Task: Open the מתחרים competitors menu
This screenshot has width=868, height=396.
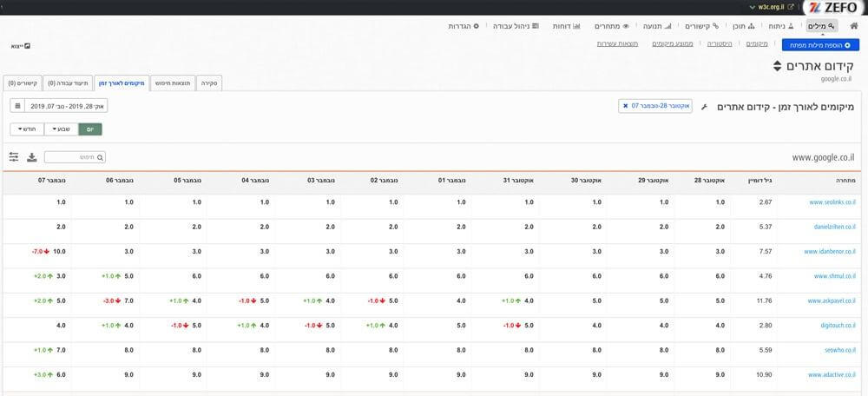Action: tap(612, 26)
